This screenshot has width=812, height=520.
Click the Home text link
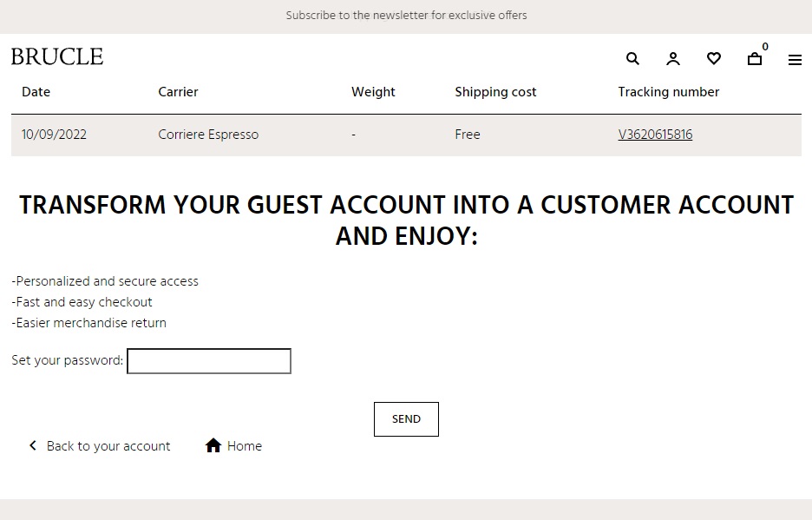tap(245, 446)
